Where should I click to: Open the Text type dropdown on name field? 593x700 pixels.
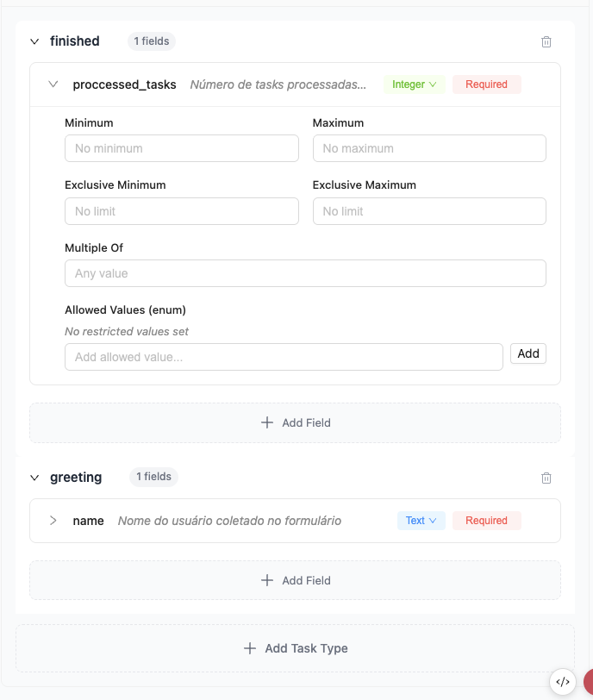(x=421, y=520)
